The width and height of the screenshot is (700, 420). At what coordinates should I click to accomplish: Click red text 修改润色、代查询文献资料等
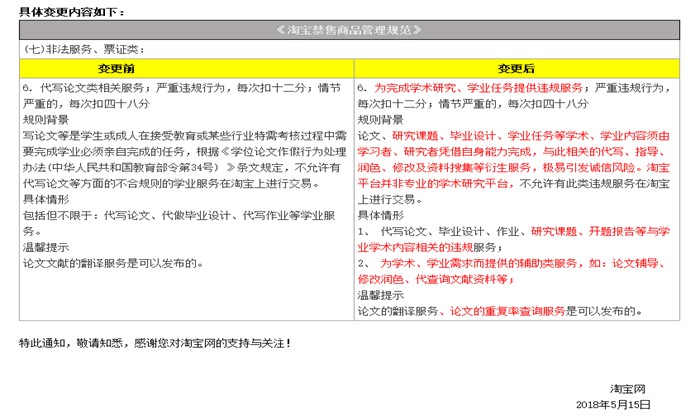coord(435,279)
